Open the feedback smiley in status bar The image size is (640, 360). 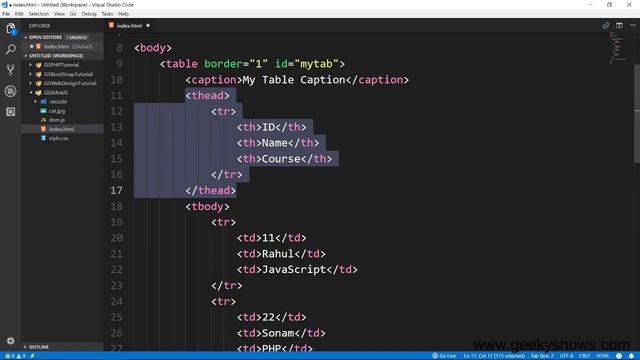(x=619, y=356)
